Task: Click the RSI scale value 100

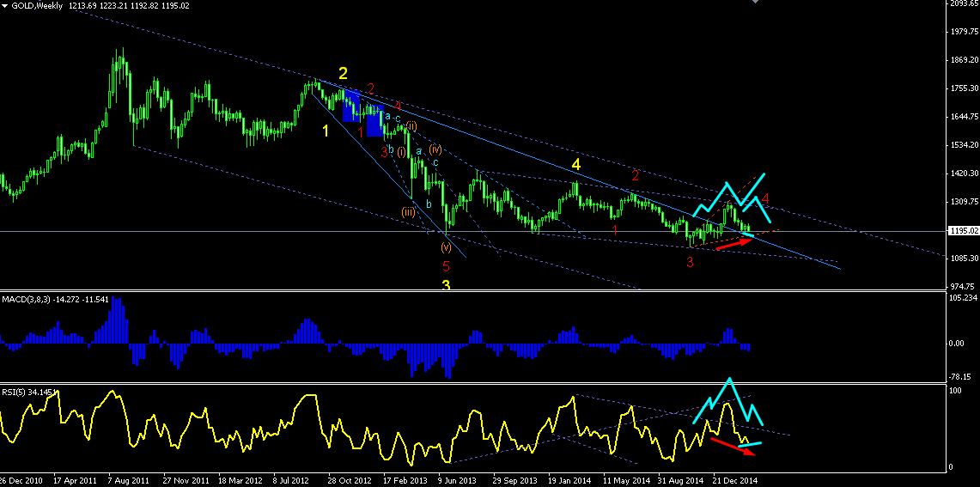Action: 955,391
